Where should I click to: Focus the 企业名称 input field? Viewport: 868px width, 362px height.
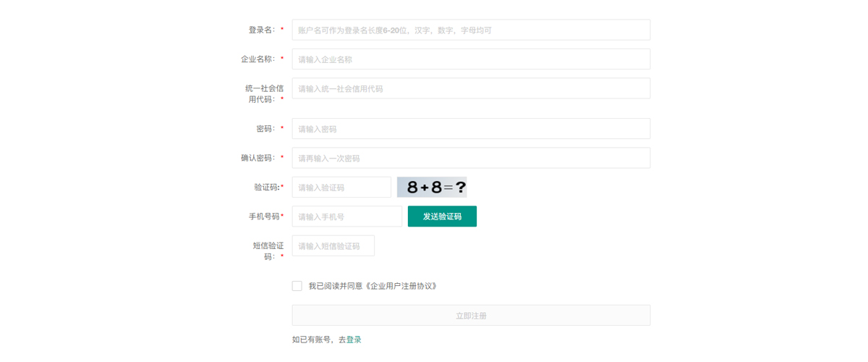pyautogui.click(x=471, y=59)
